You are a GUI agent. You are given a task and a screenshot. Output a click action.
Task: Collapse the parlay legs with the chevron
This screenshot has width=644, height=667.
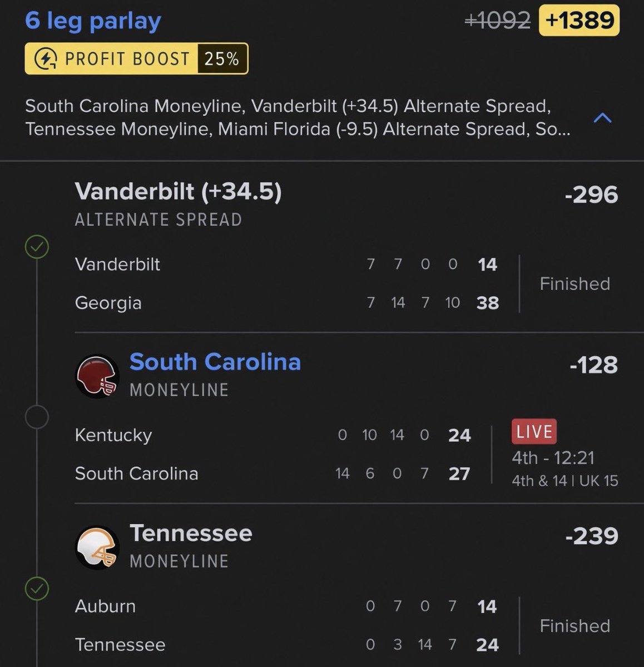point(603,118)
